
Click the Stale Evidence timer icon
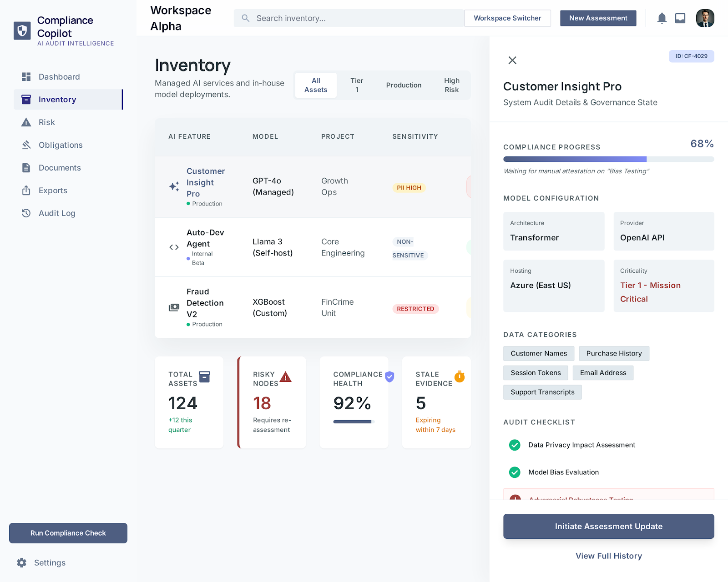[460, 376]
